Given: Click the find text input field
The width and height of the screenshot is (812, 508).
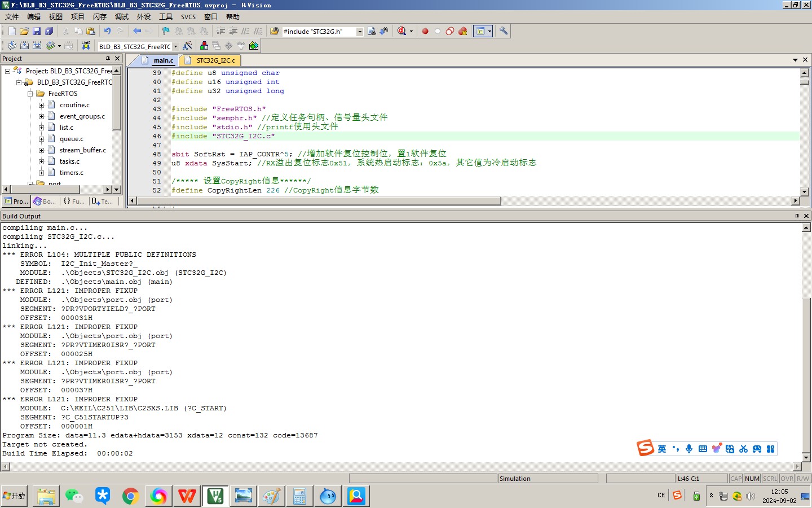Looking at the screenshot, I should [x=319, y=32].
